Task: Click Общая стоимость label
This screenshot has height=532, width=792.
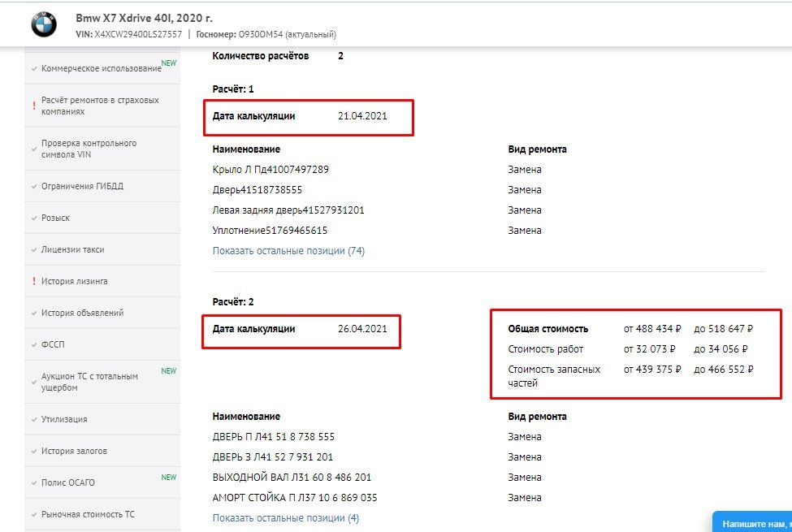Action: click(x=548, y=328)
